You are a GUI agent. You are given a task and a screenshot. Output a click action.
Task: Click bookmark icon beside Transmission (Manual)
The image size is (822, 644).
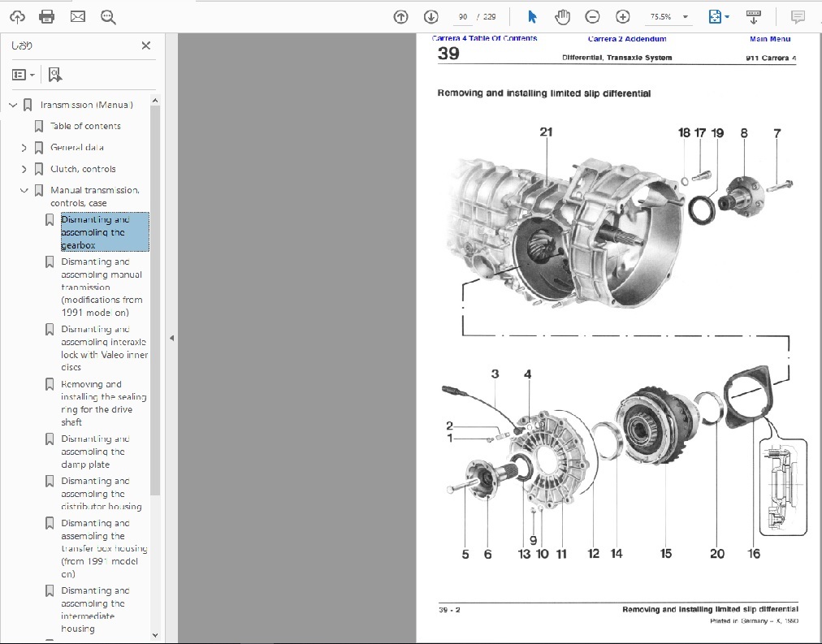28,106
